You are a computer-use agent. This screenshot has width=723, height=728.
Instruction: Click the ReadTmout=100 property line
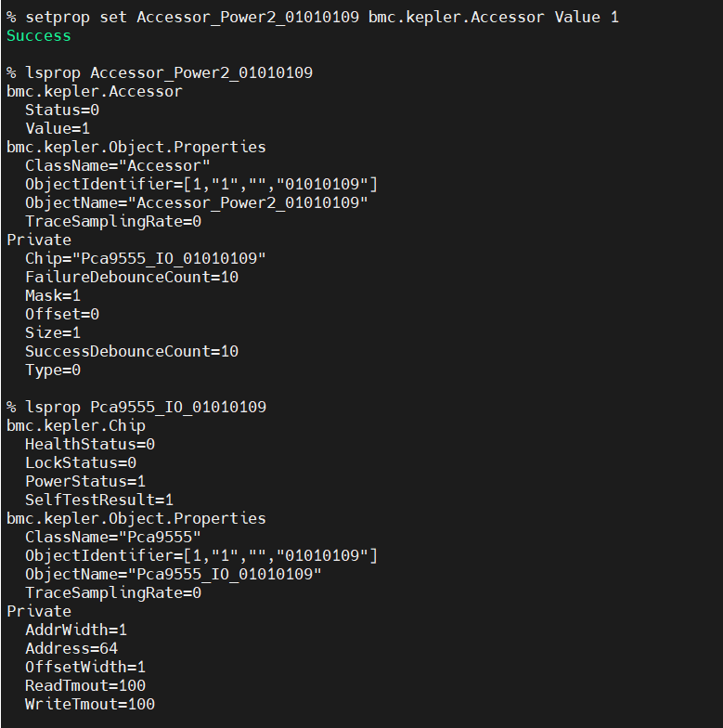pos(84,685)
